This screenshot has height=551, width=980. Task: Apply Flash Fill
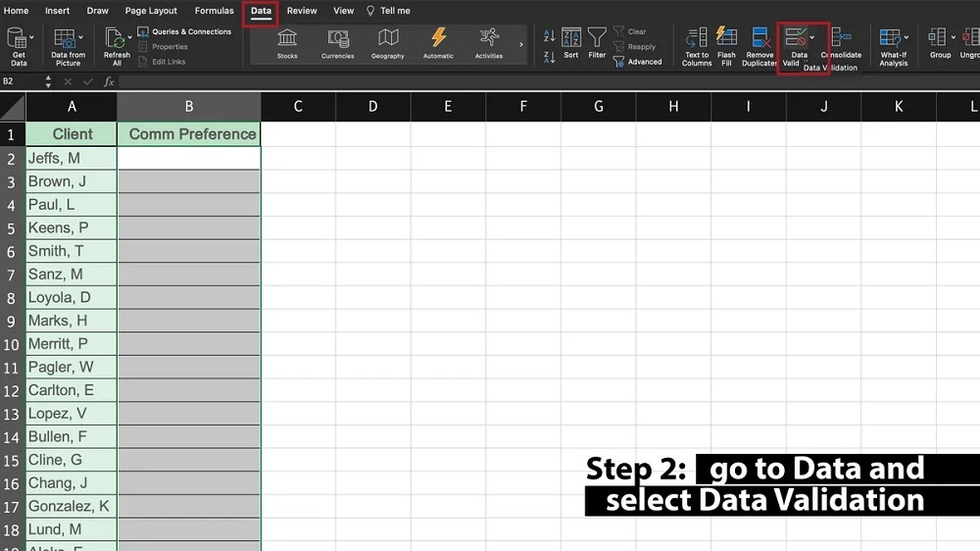click(x=726, y=44)
